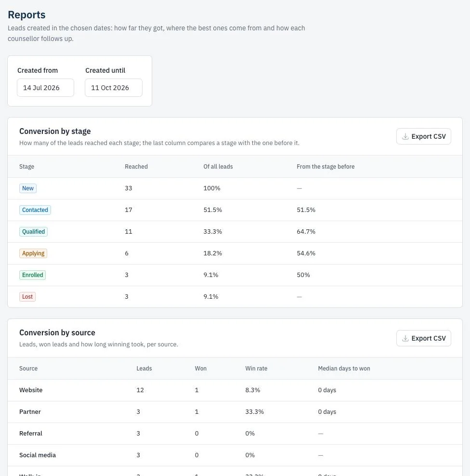Click the Enrolled stage badge
The width and height of the screenshot is (470, 476).
pos(32,275)
